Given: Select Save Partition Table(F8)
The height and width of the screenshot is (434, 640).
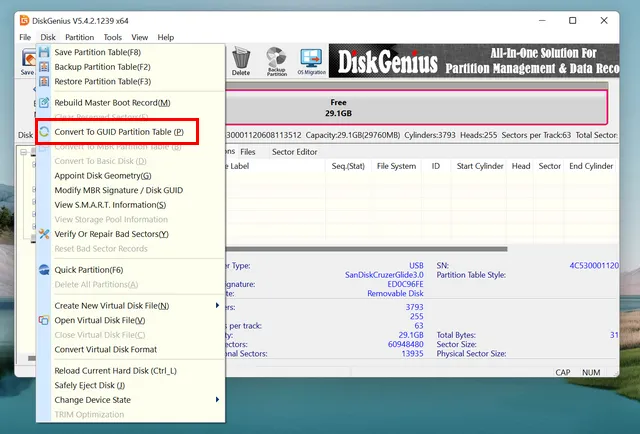Looking at the screenshot, I should point(131,52).
